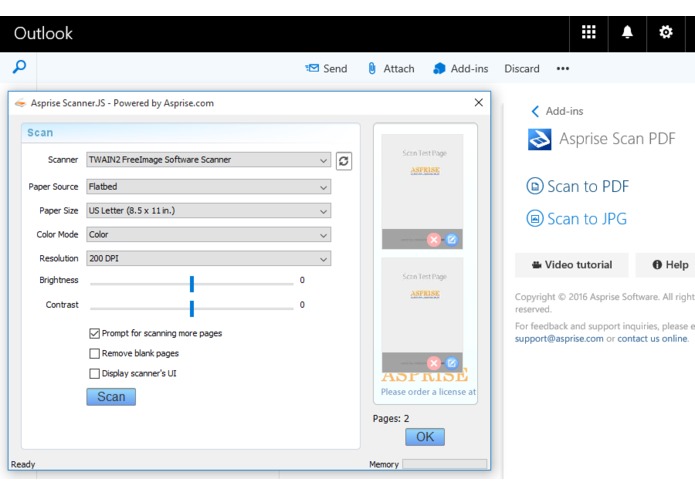Click the search magnifier icon
This screenshot has width=695, height=494.
point(19,67)
